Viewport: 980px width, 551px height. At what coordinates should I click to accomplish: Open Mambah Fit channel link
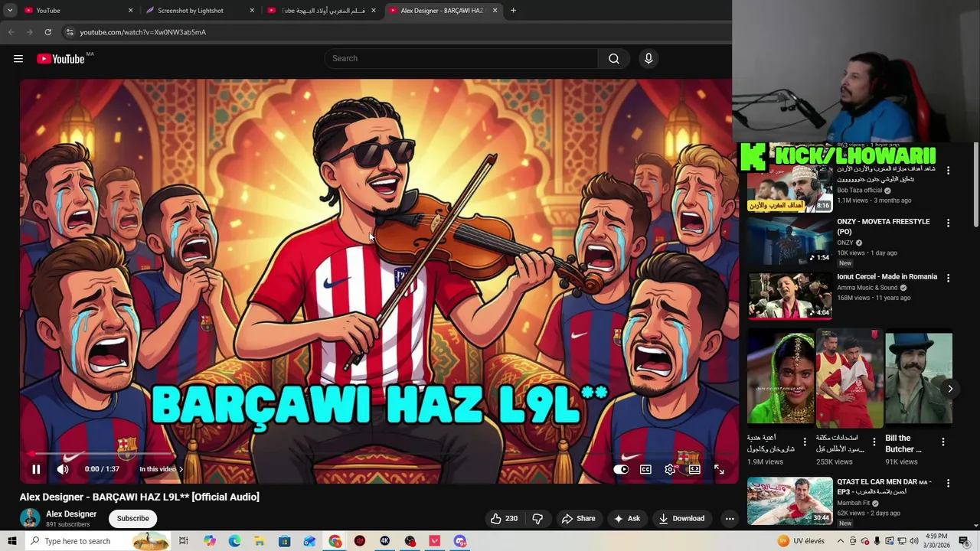[854, 504]
